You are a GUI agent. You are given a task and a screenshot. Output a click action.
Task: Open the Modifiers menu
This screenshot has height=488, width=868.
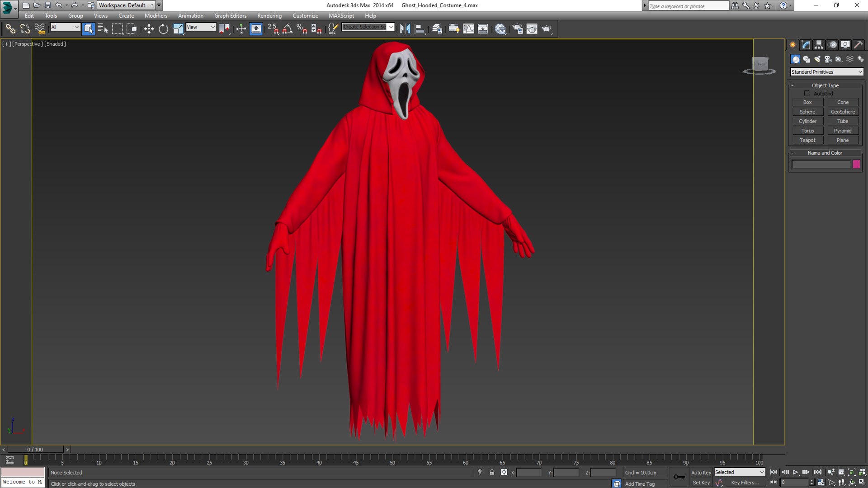point(156,16)
